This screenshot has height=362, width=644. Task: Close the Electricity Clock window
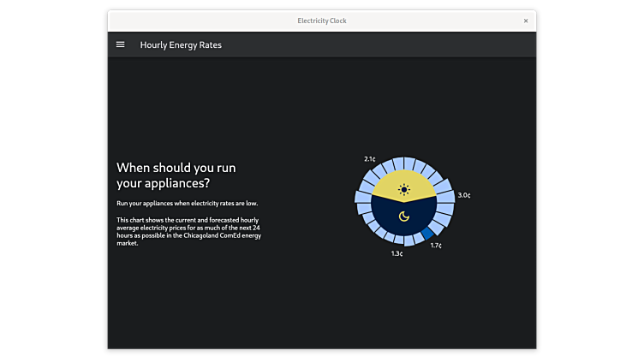(525, 21)
